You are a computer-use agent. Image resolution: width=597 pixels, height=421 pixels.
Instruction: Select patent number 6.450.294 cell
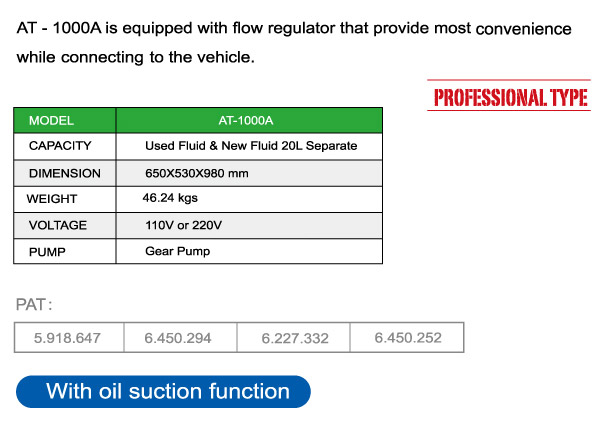click(180, 338)
